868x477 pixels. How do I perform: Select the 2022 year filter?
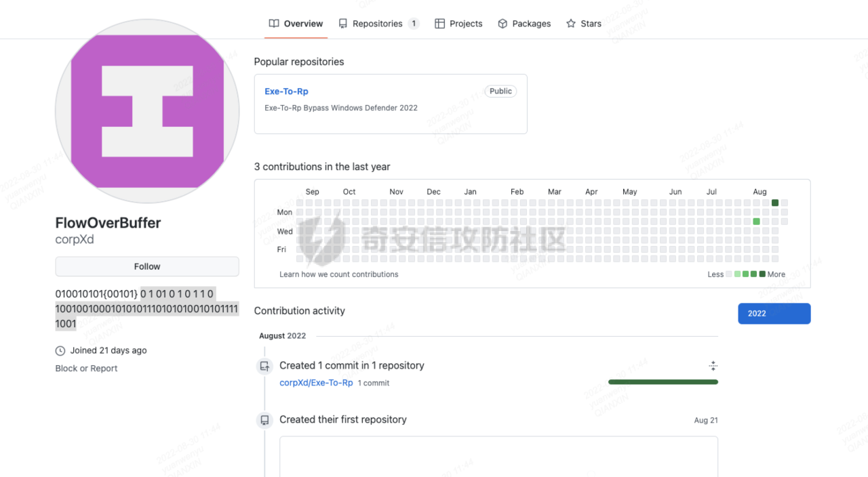[x=774, y=314]
